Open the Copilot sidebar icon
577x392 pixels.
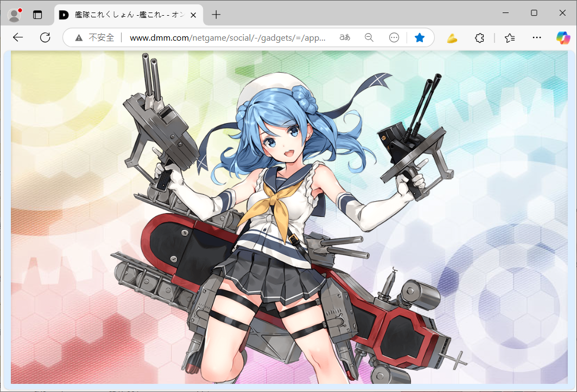(x=563, y=37)
